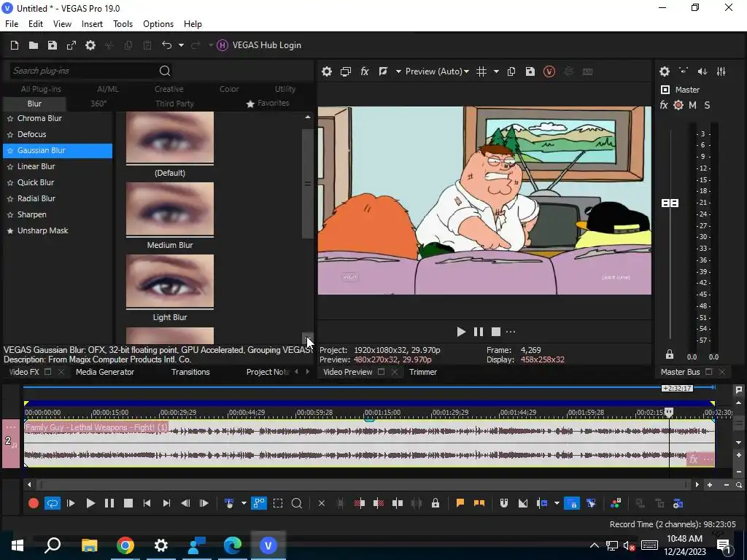Image resolution: width=747 pixels, height=560 pixels.
Task: Open the Auto Ripple dropdown arrow
Action: 557,503
